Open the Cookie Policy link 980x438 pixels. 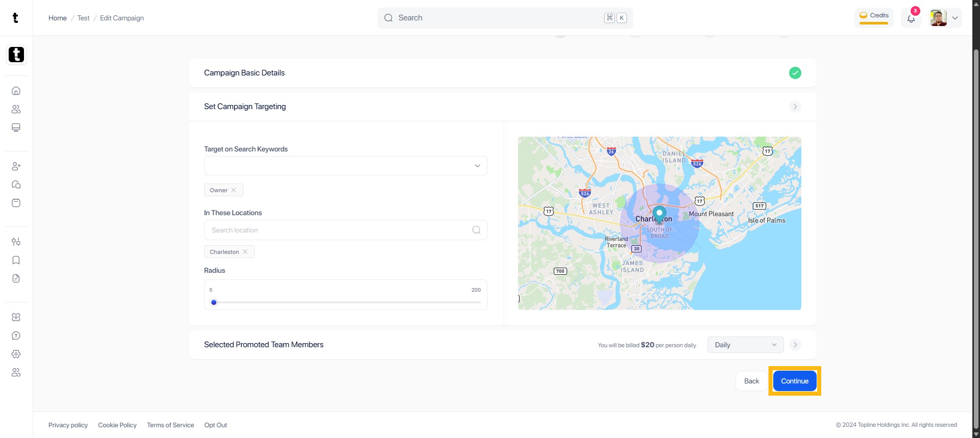click(117, 425)
